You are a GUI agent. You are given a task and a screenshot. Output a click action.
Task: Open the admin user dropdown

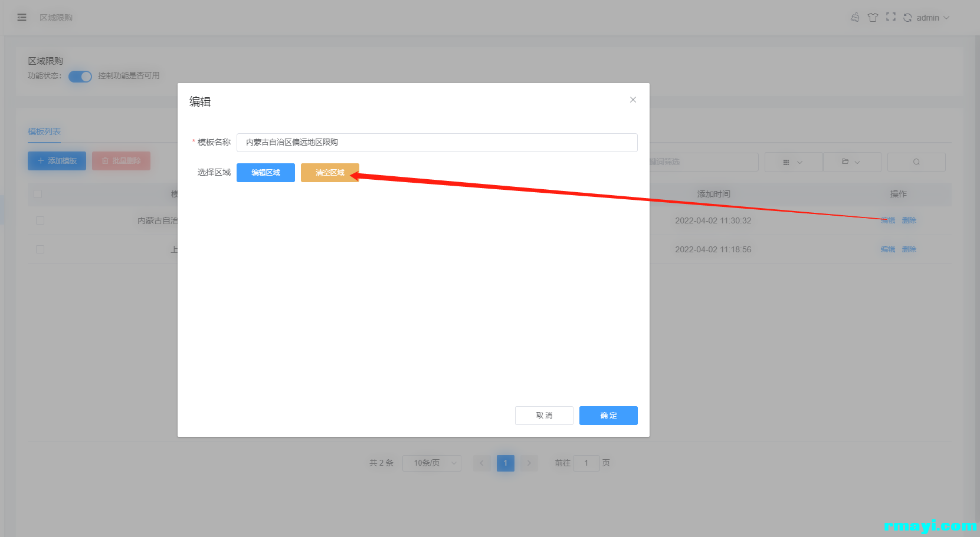click(932, 18)
